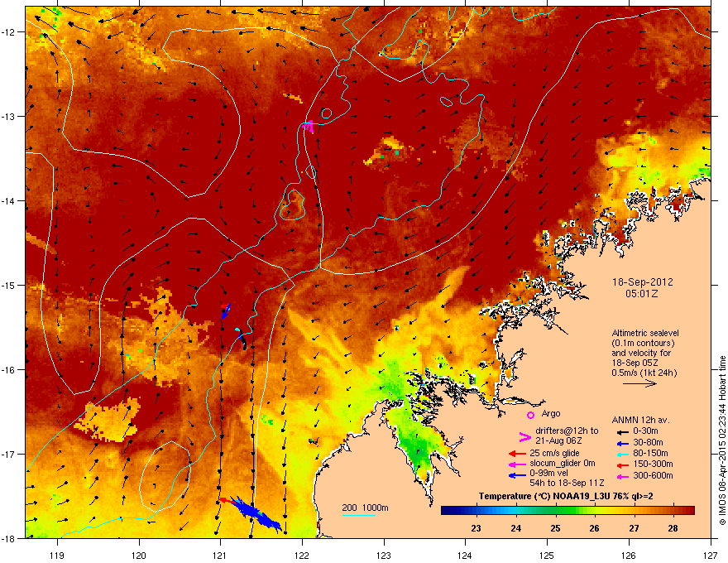Click the colorbar tick label 28
The width and height of the screenshot is (728, 563).
pyautogui.click(x=673, y=528)
